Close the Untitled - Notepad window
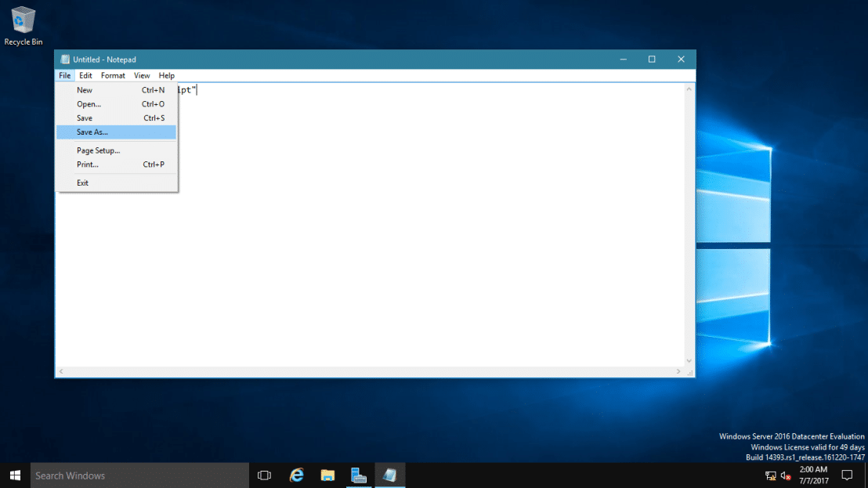The height and width of the screenshot is (488, 868). tap(681, 60)
